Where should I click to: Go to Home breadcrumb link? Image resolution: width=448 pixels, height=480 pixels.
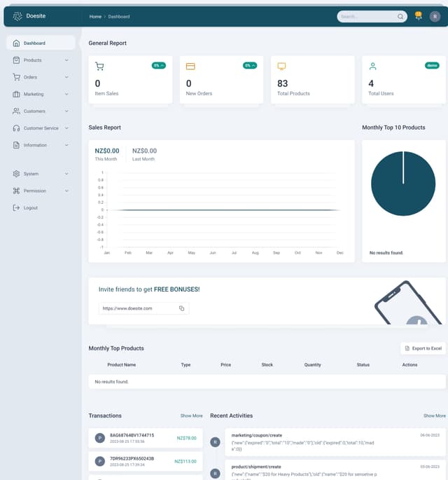[95, 16]
